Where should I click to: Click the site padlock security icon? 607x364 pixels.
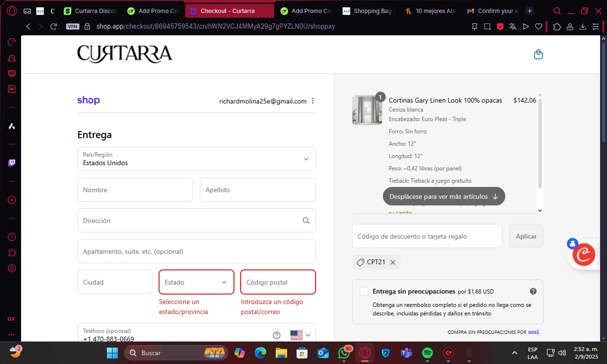coord(87,26)
